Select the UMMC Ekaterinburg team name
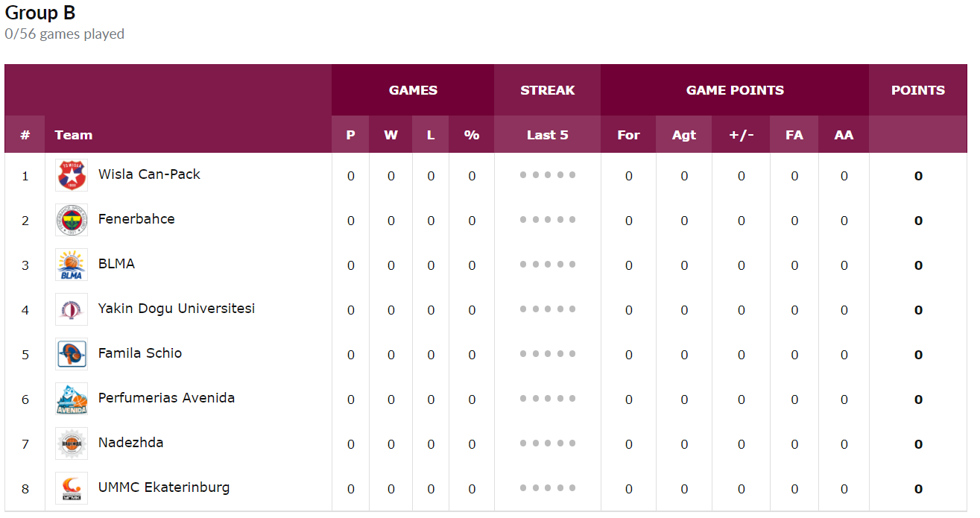 164,487
